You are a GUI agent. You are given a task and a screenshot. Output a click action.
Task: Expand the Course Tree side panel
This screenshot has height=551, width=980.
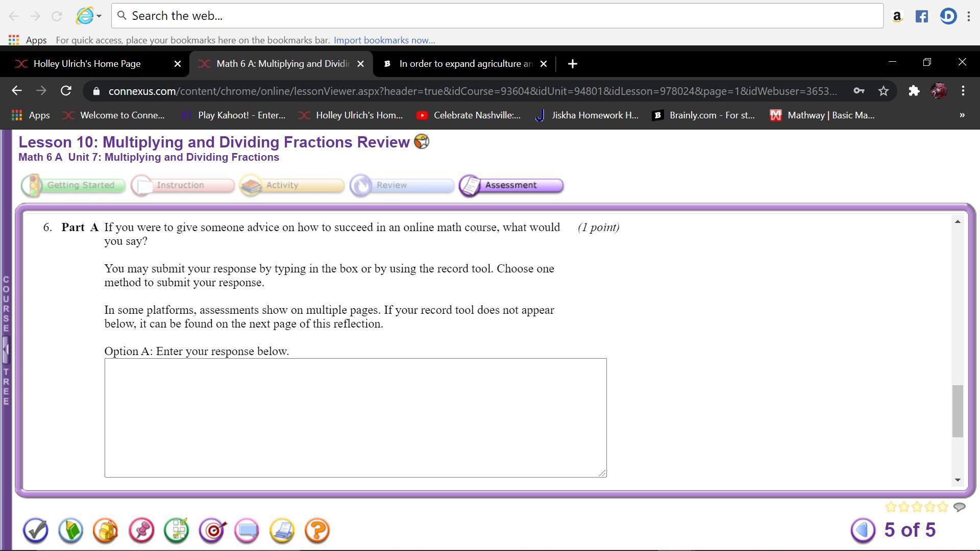(x=6, y=349)
